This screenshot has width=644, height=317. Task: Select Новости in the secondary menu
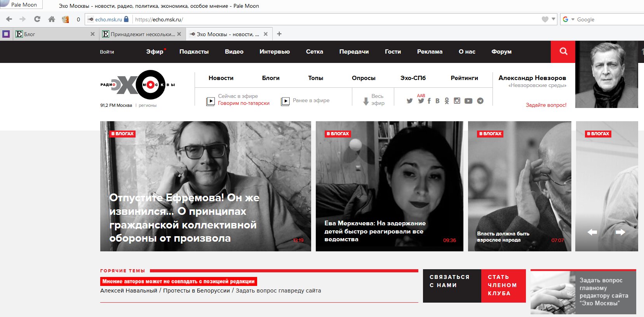point(221,78)
